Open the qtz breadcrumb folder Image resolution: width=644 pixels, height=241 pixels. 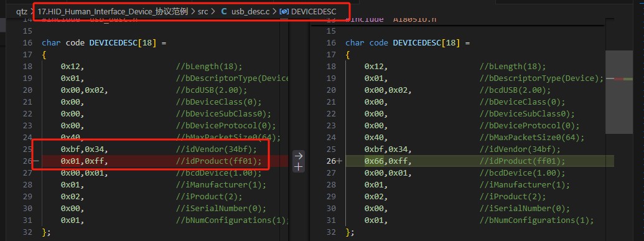tap(21, 11)
